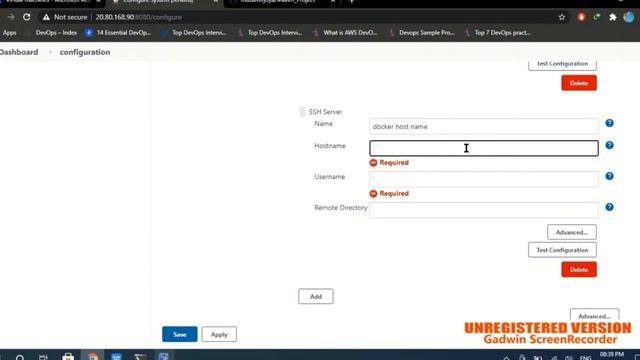The width and height of the screenshot is (640, 360).
Task: Open Microsoft Store from the taskbar
Action: (x=68, y=357)
